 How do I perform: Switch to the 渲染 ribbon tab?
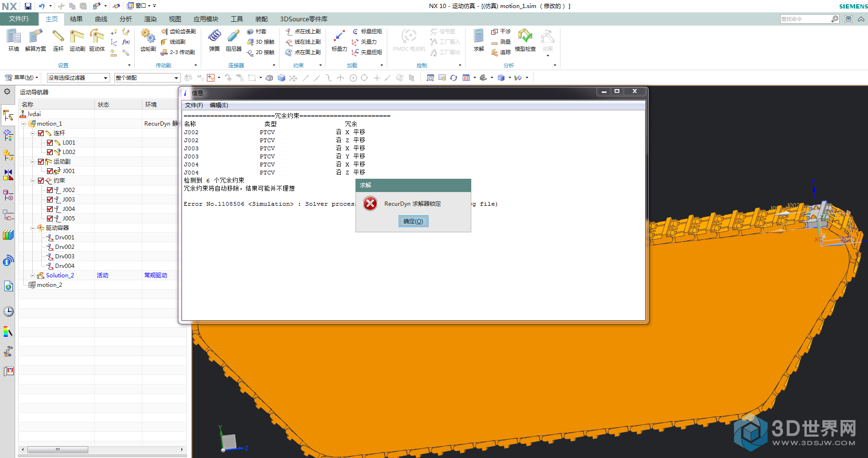pos(150,19)
